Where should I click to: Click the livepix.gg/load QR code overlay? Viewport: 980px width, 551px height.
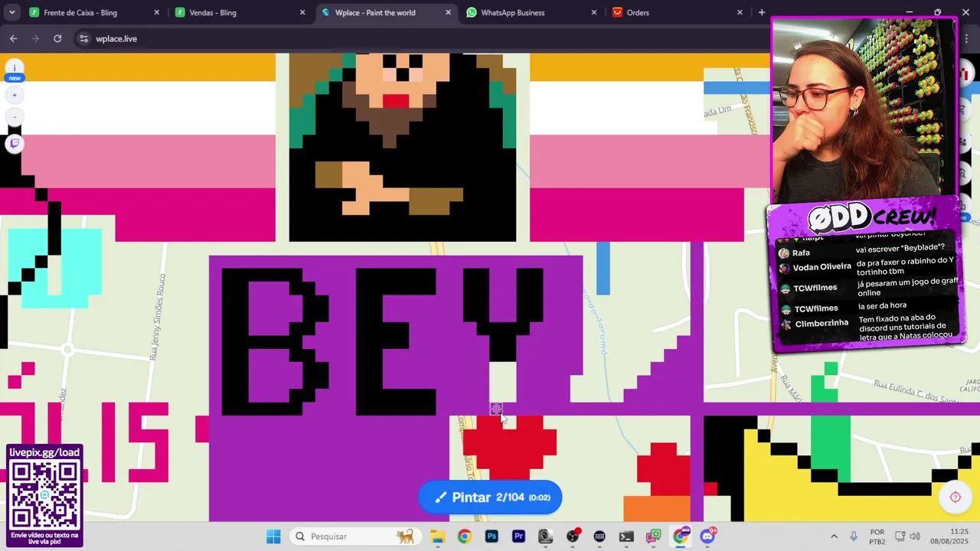coord(45,496)
